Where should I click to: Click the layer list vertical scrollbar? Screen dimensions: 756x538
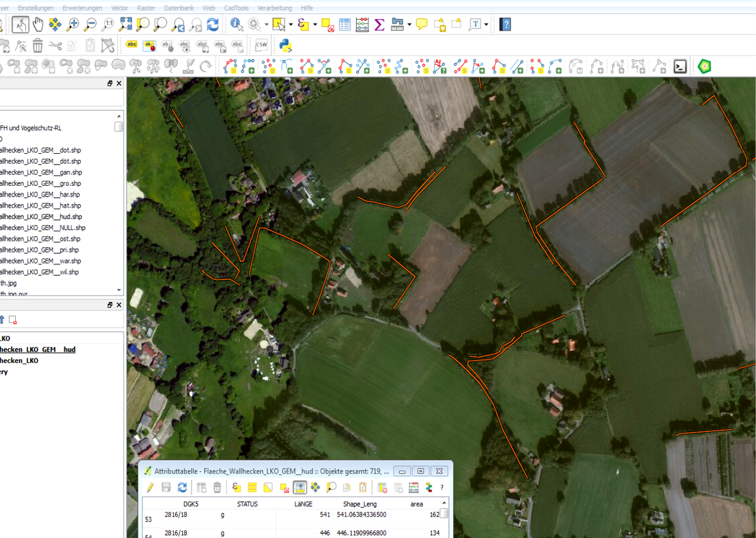118,202
